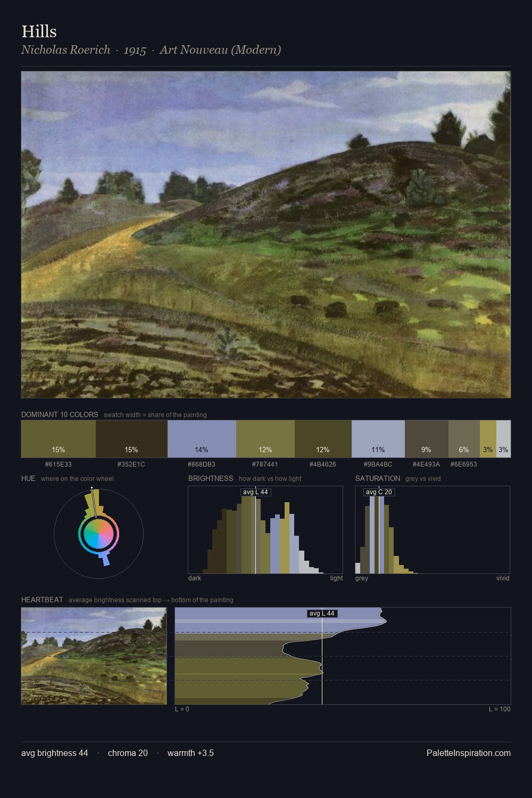Click the 'BRIGHTNESS' section heading
This screenshot has width=532, height=798.
tap(211, 478)
